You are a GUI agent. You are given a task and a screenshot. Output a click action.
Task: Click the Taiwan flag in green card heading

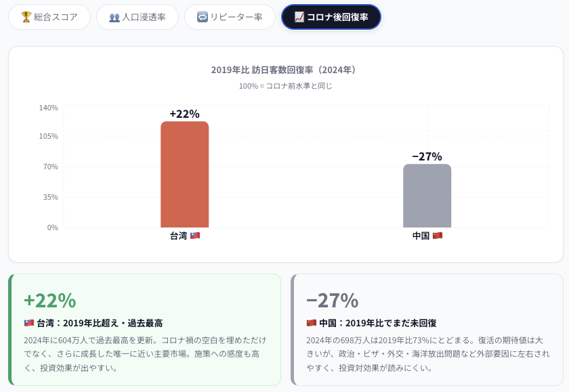29,323
